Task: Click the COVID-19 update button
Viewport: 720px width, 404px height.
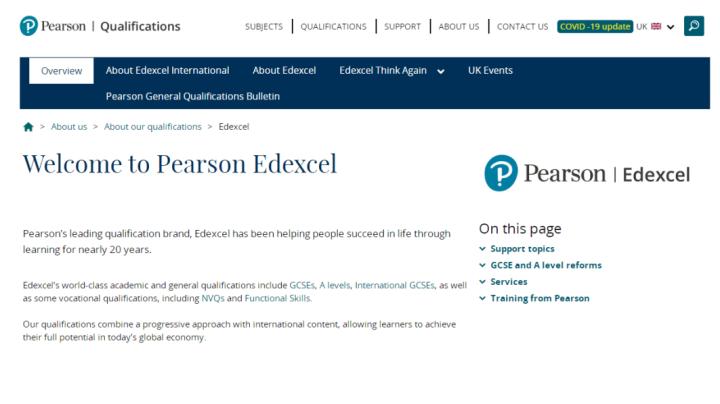Action: pos(595,27)
